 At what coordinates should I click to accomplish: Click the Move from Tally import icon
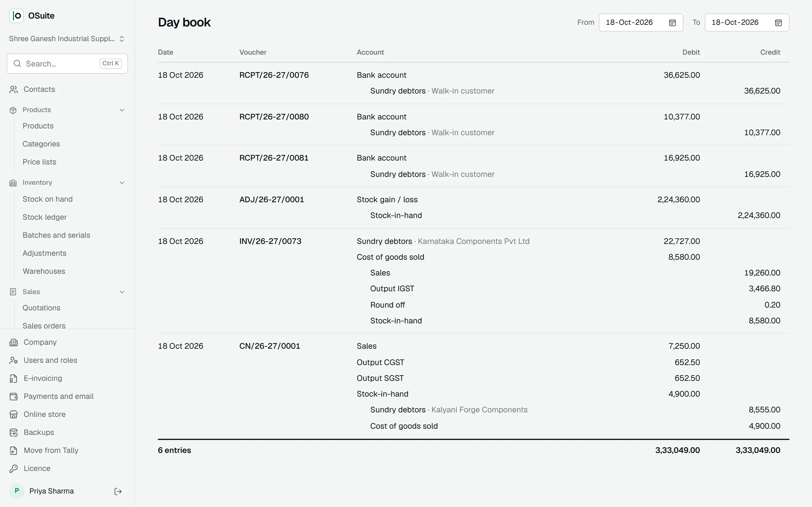tap(14, 450)
